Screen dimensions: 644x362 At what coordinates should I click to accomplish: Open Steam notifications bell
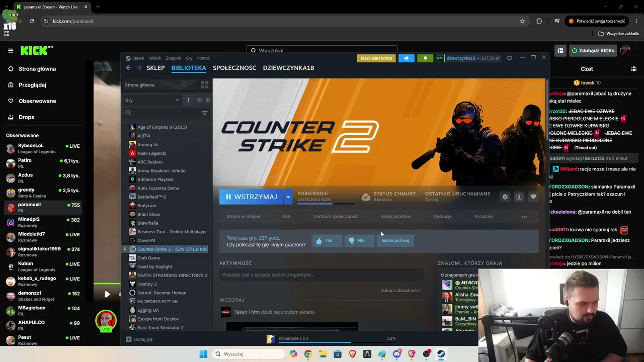click(x=425, y=58)
